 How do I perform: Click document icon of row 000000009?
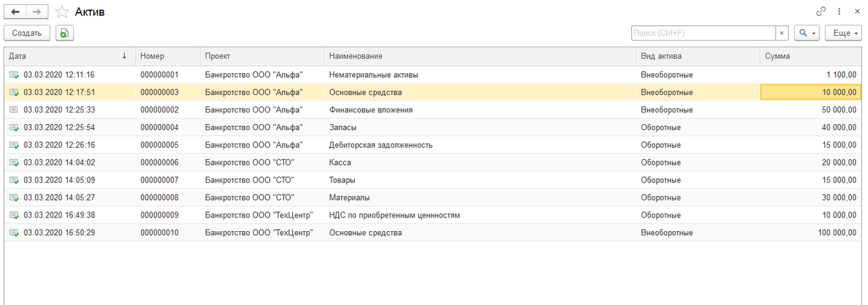click(14, 216)
